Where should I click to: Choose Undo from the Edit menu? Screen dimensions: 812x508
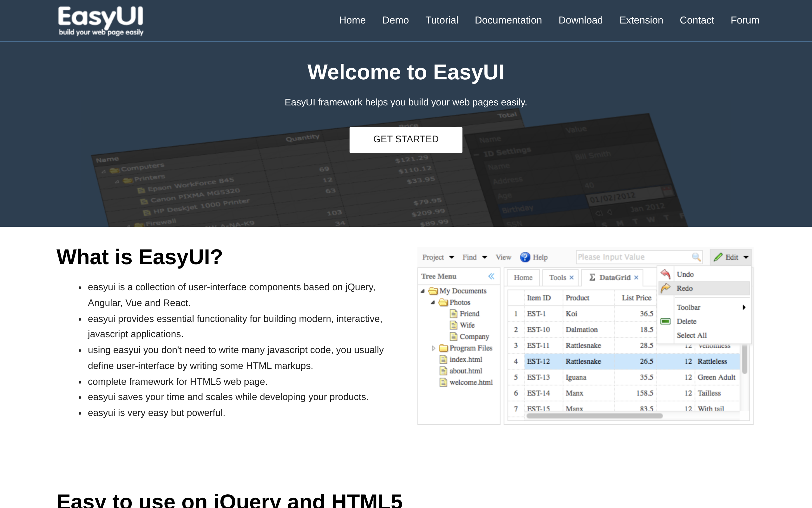(704, 274)
